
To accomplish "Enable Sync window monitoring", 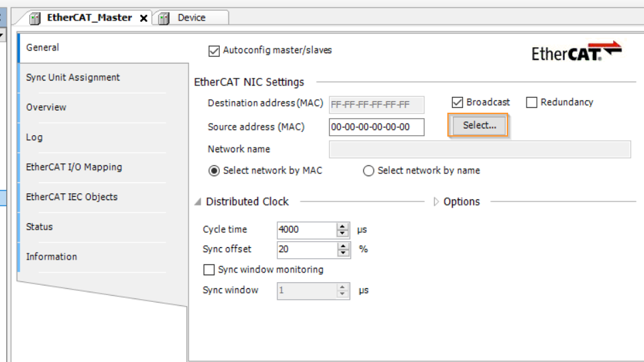I will tap(209, 270).
